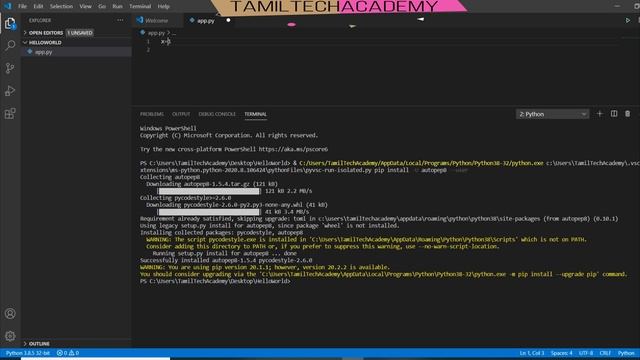Viewport: 640px width, 360px height.
Task: Kill terminal with the trash icon
Action: point(628,114)
